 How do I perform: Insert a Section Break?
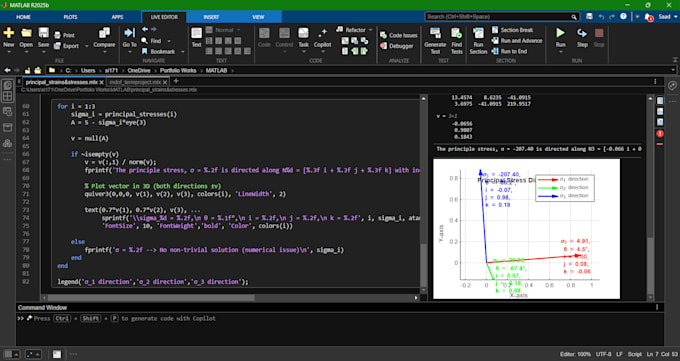tap(512, 30)
